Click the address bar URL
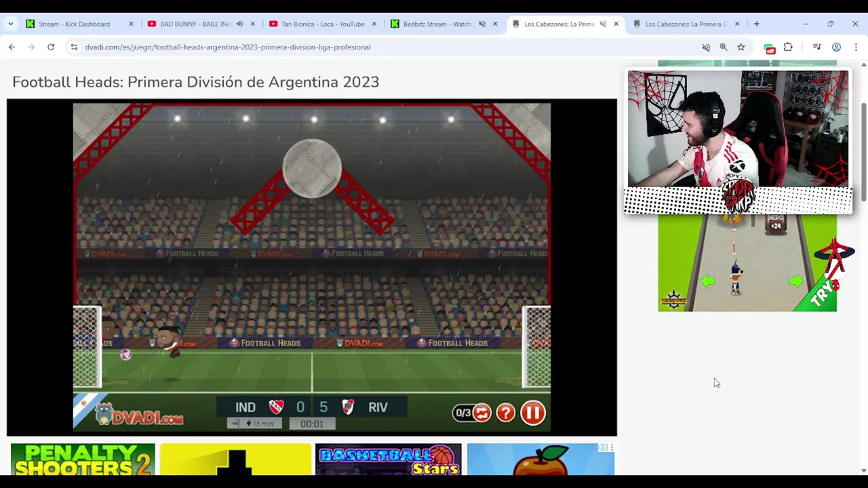This screenshot has width=868, height=488. tap(228, 47)
